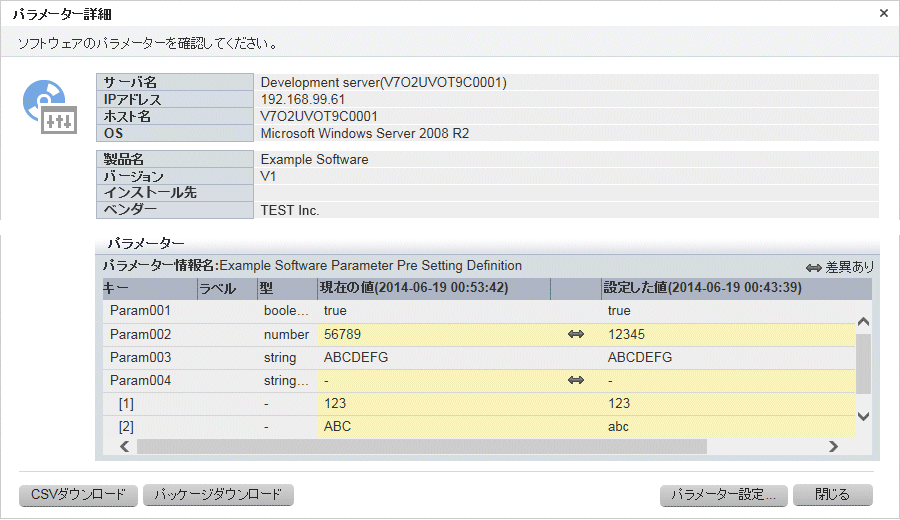Click the scroll left arrow of parameter table

(125, 446)
